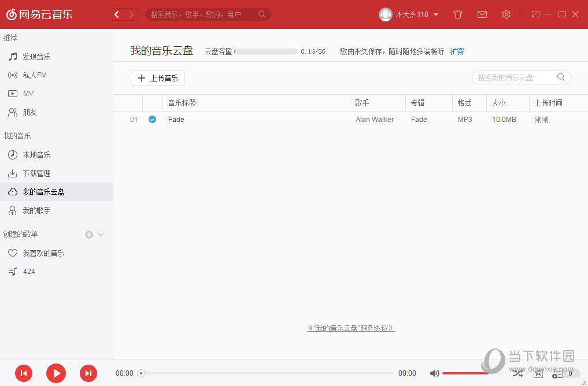Viewport: 588px width, 386px height.
Task: Open the theme skin shirt icon
Action: 457,14
